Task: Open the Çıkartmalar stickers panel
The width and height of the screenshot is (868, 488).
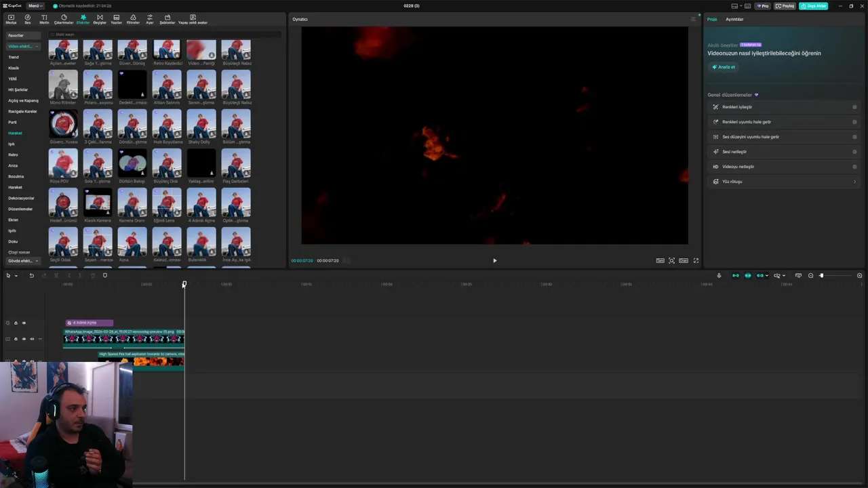Action: pos(64,19)
